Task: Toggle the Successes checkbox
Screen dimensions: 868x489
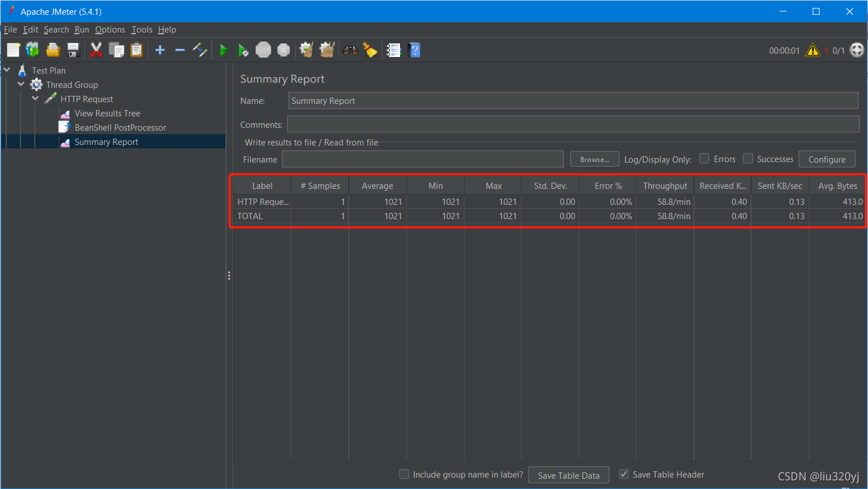Action: tap(748, 159)
